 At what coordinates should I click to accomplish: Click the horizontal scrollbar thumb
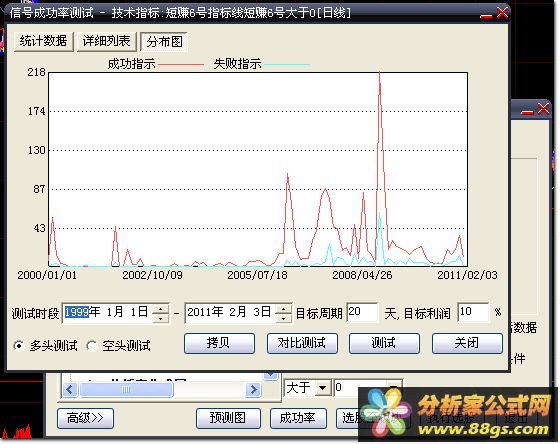126,389
